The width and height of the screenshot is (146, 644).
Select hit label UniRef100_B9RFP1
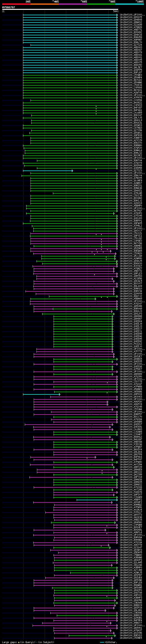131,221
